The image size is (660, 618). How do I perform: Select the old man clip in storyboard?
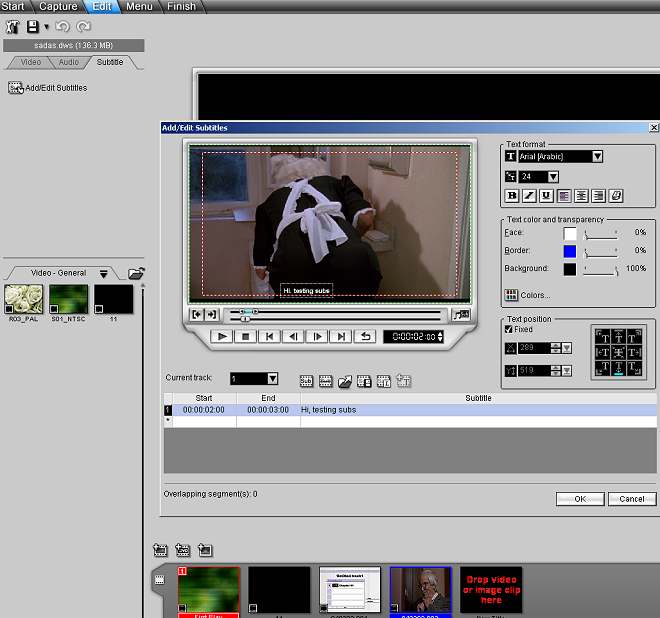tap(420, 590)
